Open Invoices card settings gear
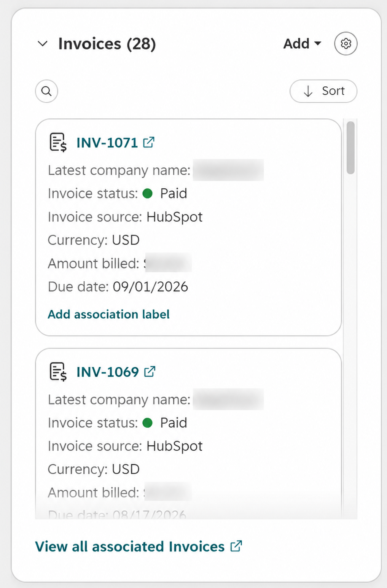 346,44
